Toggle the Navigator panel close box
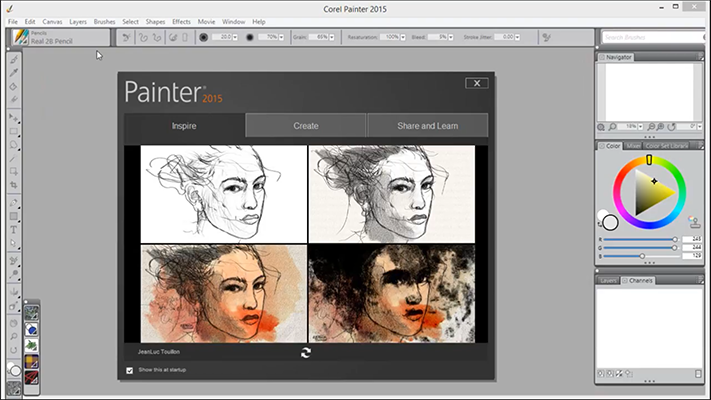The height and width of the screenshot is (400, 711). tap(602, 58)
